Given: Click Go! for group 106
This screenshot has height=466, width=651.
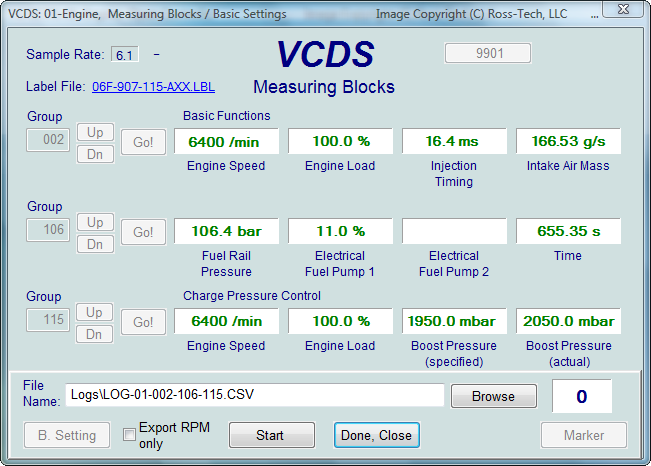Looking at the screenshot, I should tap(143, 232).
